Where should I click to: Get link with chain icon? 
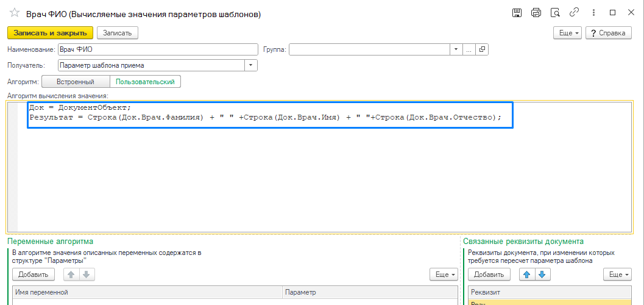(574, 13)
